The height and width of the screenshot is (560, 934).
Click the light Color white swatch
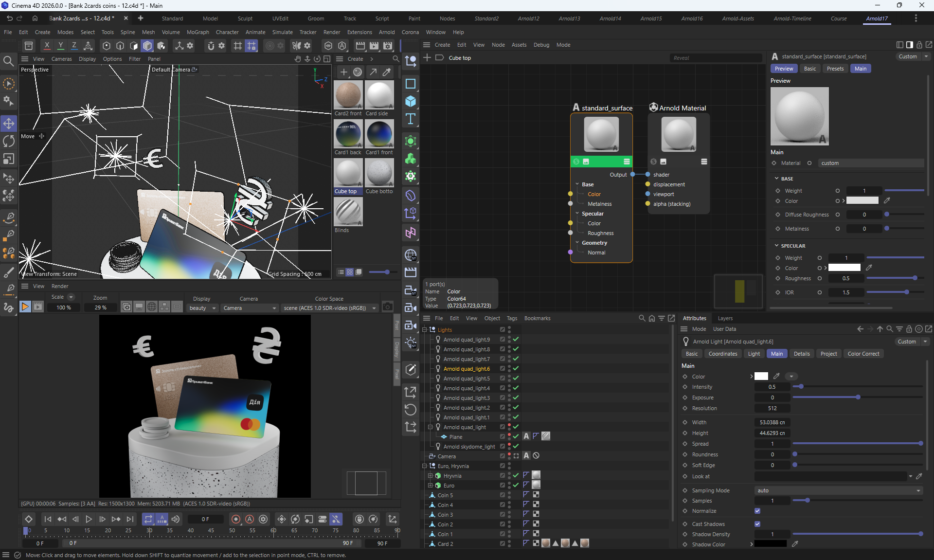point(761,376)
